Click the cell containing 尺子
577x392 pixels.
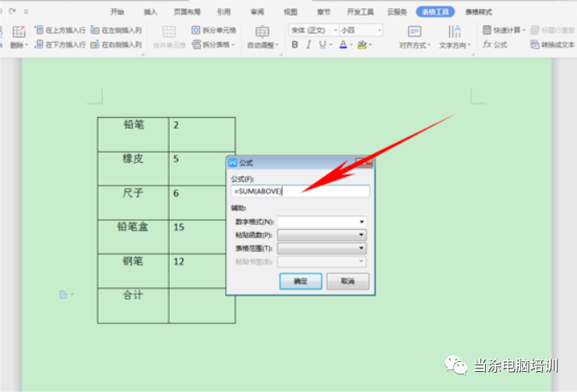133,202
